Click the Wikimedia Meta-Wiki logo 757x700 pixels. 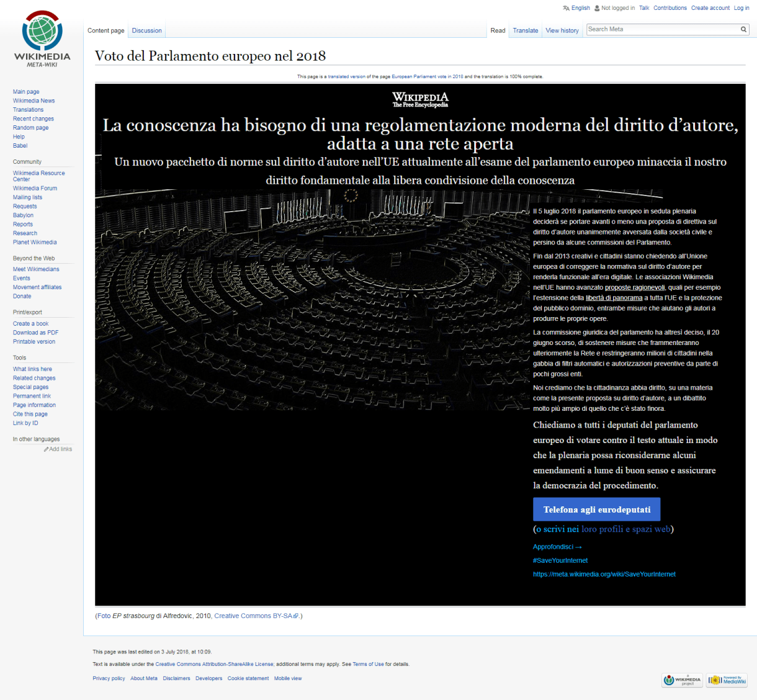click(42, 38)
